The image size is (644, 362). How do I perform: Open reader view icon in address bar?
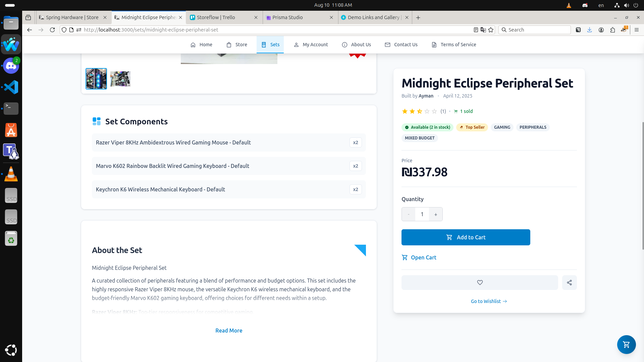pyautogui.click(x=476, y=30)
